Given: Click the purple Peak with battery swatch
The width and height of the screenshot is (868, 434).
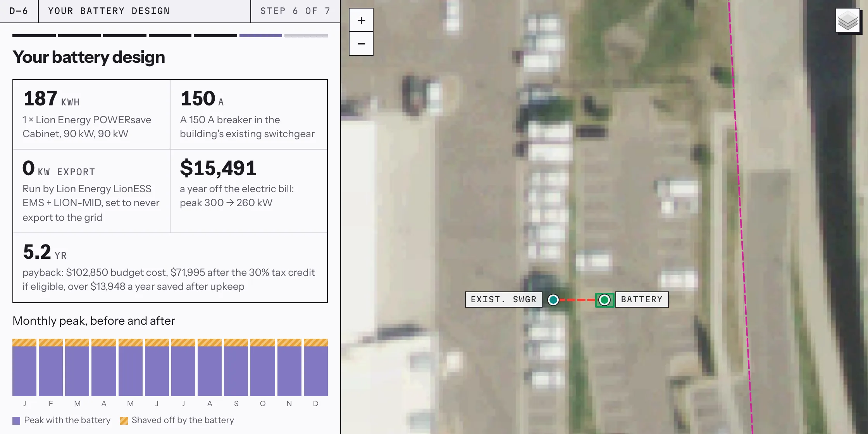Looking at the screenshot, I should pyautogui.click(x=16, y=421).
